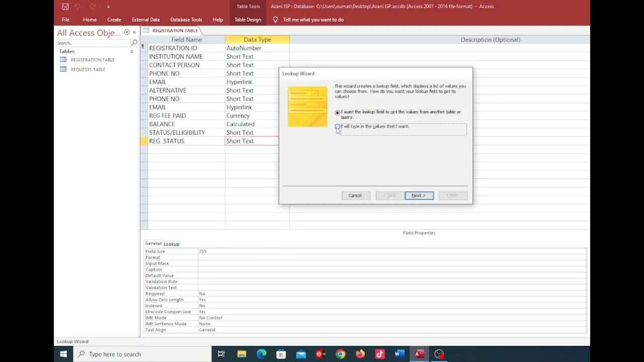Click the REG FEE PAID field name
644x362 pixels.
pos(168,116)
